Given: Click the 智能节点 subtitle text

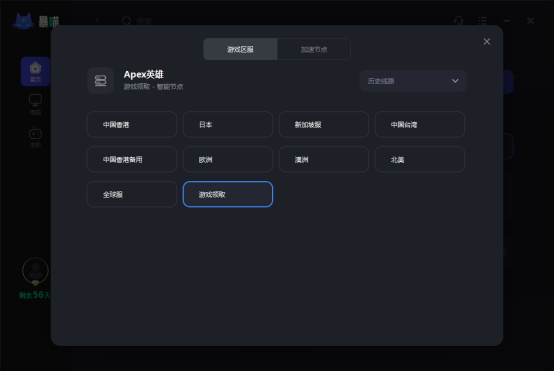Looking at the screenshot, I should [x=170, y=87].
